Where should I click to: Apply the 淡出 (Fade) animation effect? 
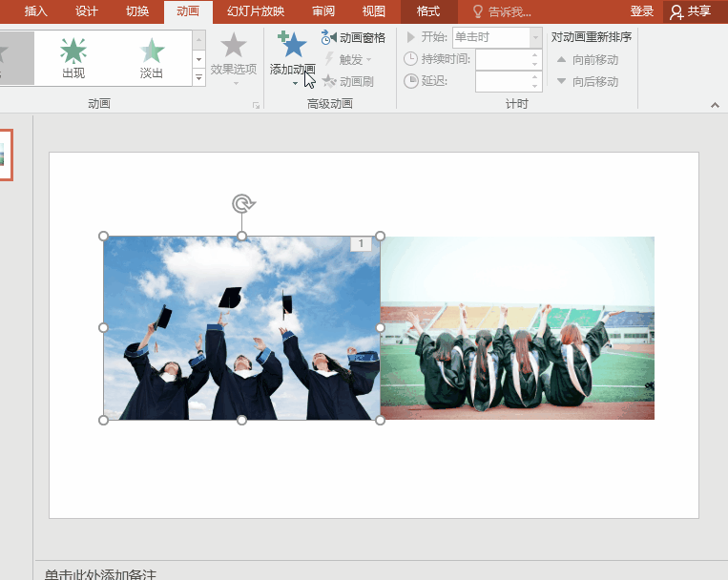pos(152,58)
